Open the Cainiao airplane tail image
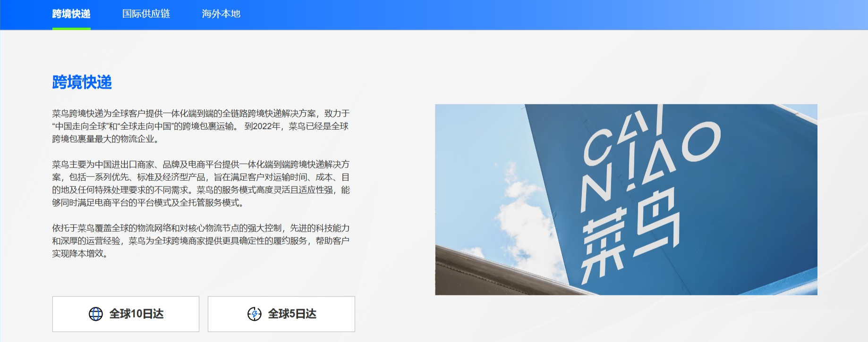Viewport: 868px width, 342px height. (x=626, y=200)
